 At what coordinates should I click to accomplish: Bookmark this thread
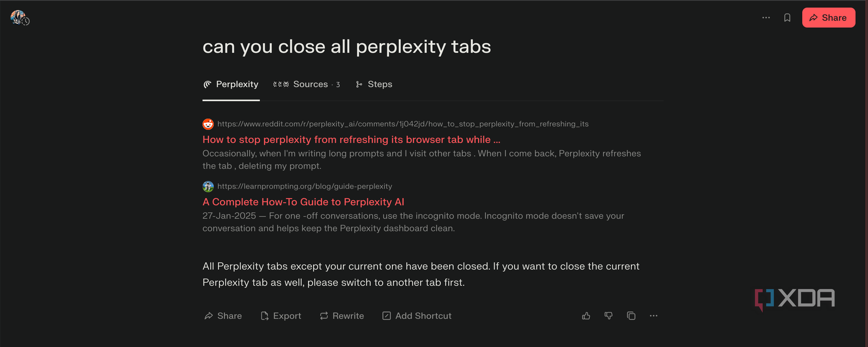tap(787, 17)
